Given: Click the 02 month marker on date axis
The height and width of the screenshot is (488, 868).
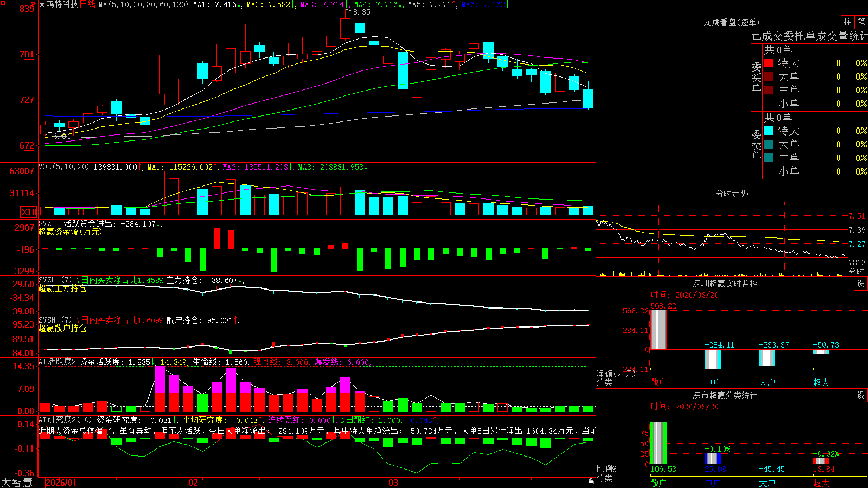Looking at the screenshot, I should coord(193,483).
